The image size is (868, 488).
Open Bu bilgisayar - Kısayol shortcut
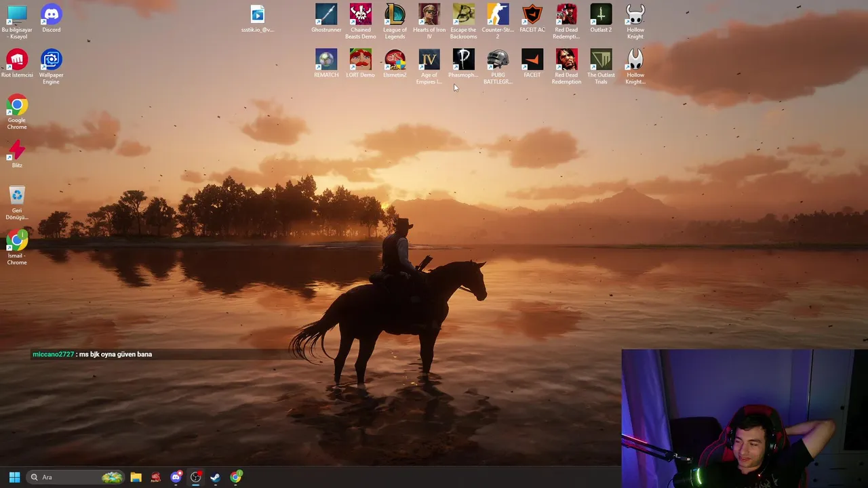click(17, 21)
